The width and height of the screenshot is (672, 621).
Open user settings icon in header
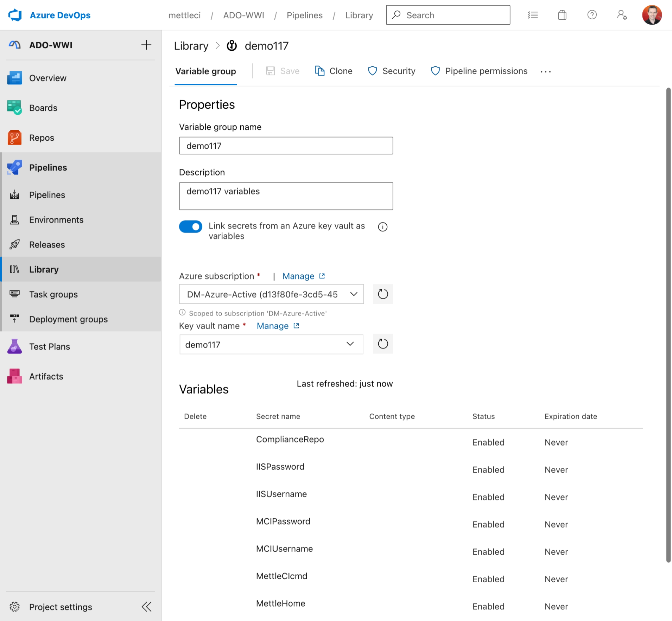point(622,15)
